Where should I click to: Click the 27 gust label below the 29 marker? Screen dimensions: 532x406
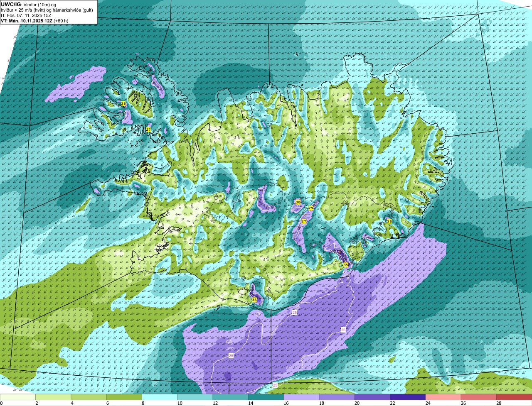pyautogui.click(x=304, y=221)
